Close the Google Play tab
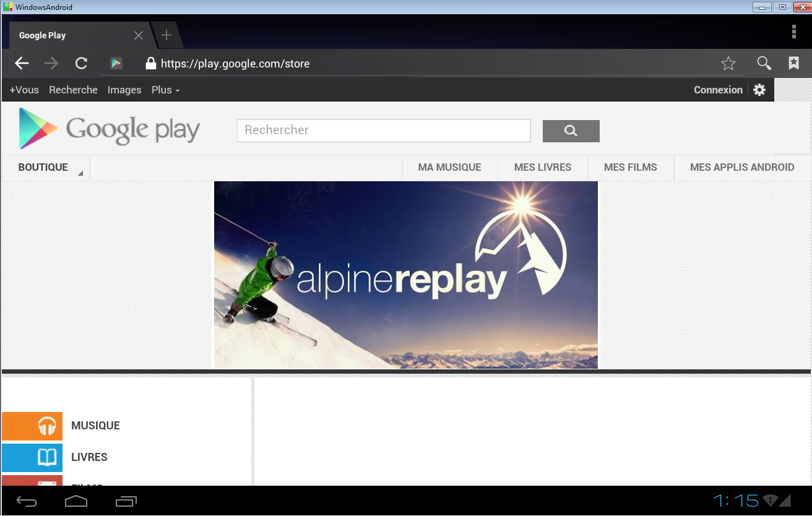This screenshot has width=812, height=516. click(x=139, y=35)
